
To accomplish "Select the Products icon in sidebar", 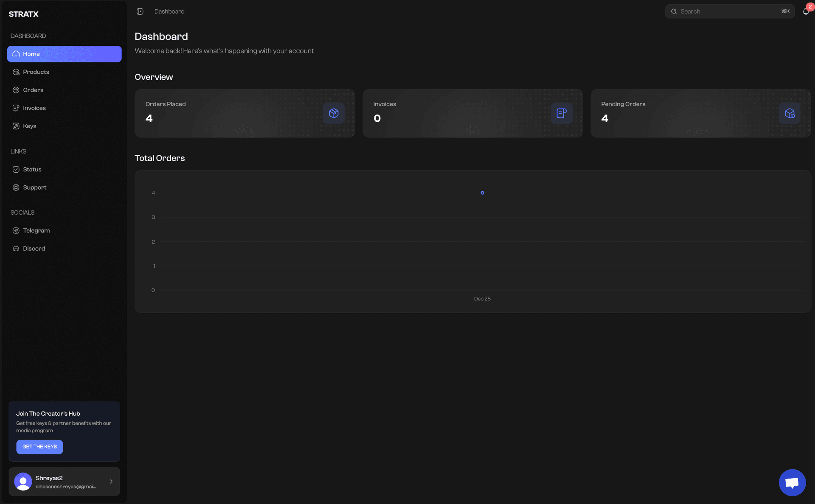I will pos(16,72).
